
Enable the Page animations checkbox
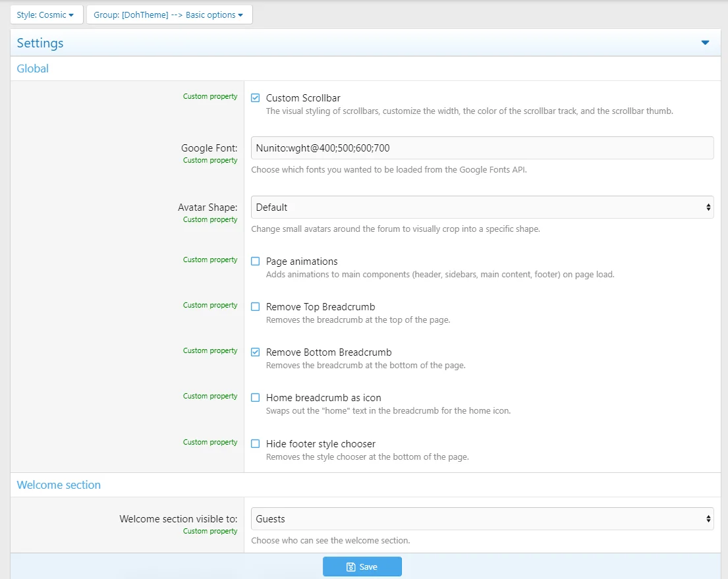(256, 262)
